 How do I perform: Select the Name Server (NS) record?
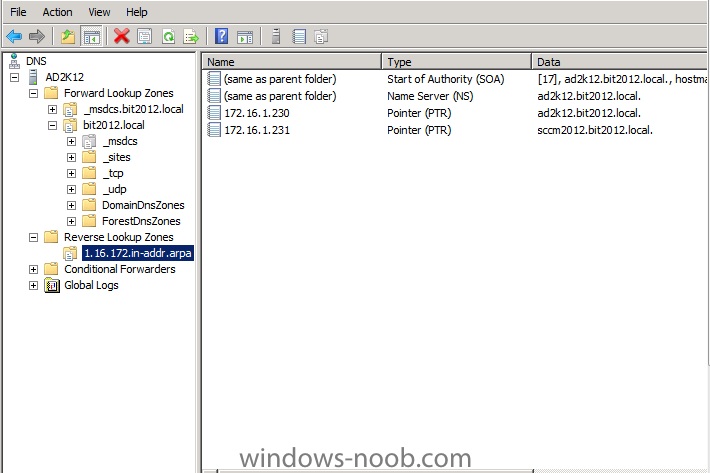coord(430,96)
